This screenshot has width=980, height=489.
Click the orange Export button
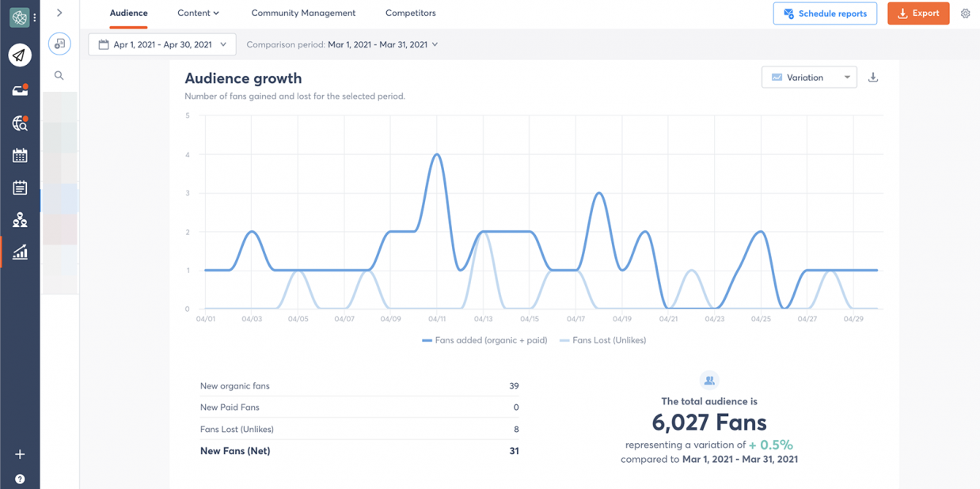coord(918,13)
